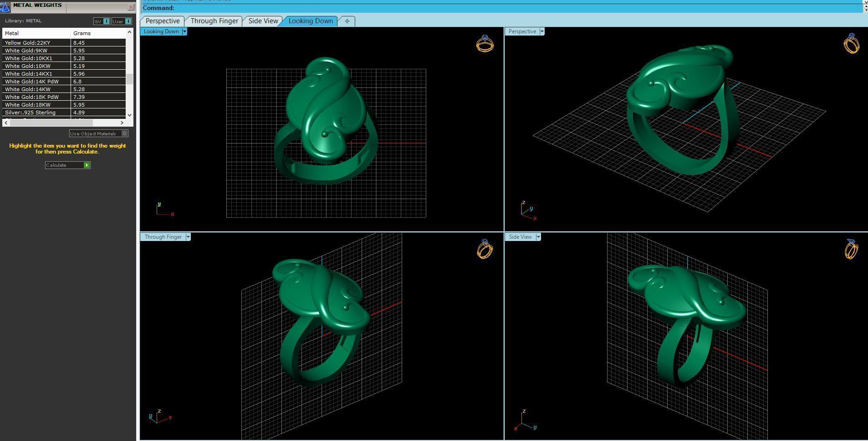Select the White Gold:9KW row

pos(64,51)
